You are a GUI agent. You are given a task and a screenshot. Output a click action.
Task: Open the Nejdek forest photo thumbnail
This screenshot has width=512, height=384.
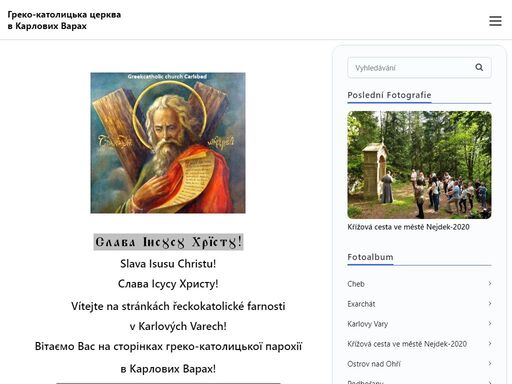click(x=419, y=165)
